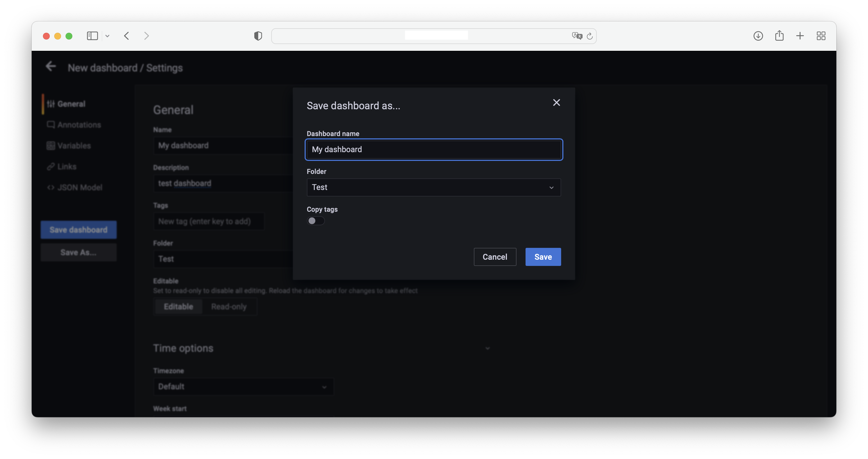The width and height of the screenshot is (868, 459).
Task: Click the blue Save button
Action: click(x=543, y=257)
